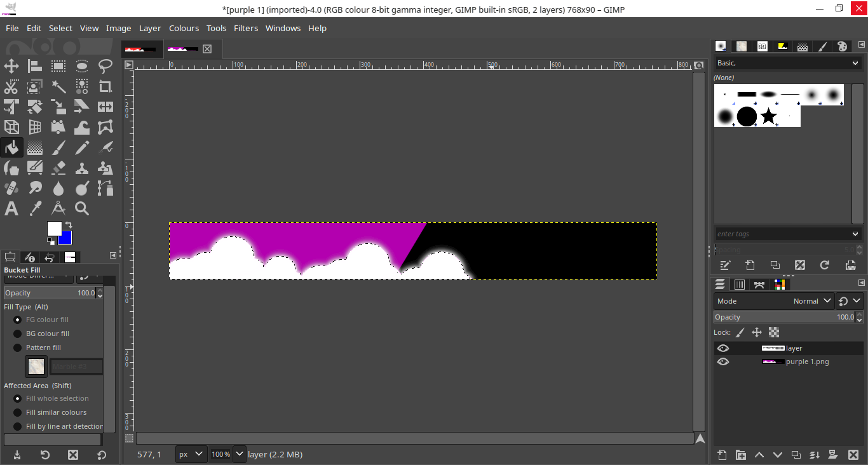Screen dimensions: 868x465
Task: Create a new layer from layers panel
Action: click(722, 455)
